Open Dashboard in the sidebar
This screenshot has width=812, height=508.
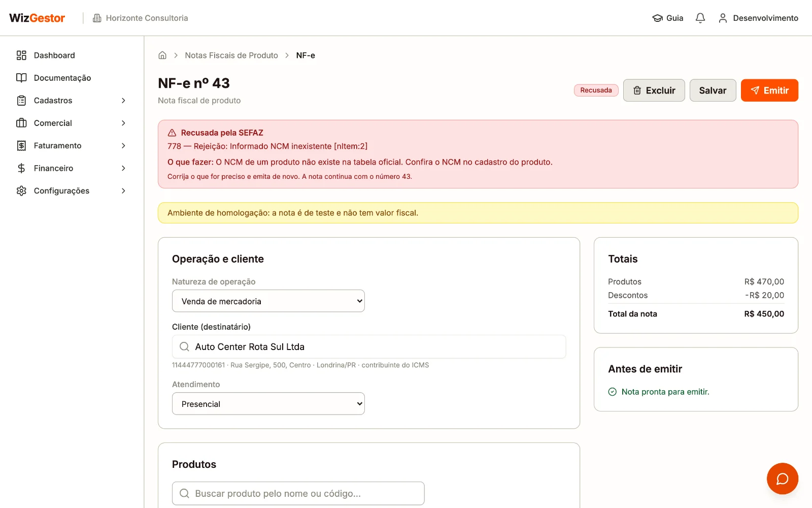tap(72, 55)
